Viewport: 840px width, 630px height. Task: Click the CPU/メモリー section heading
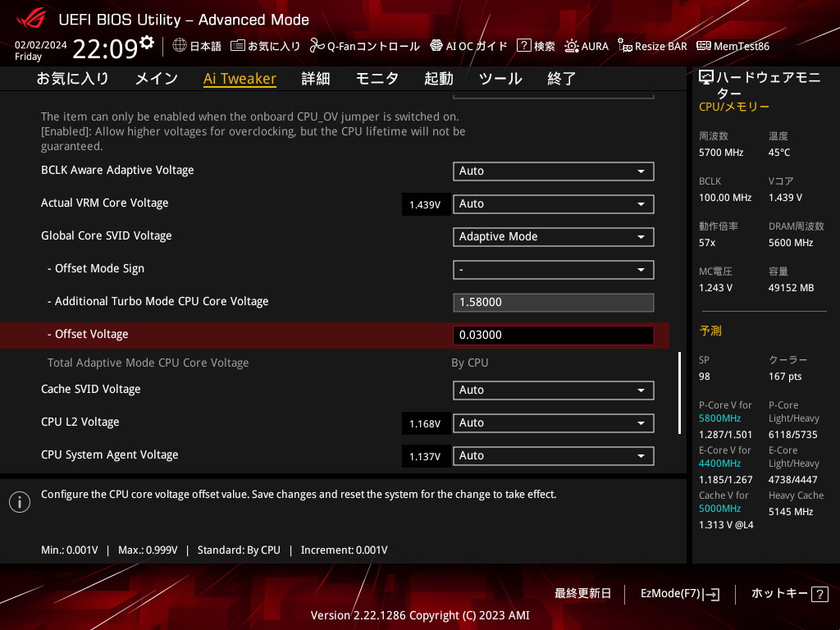734,107
